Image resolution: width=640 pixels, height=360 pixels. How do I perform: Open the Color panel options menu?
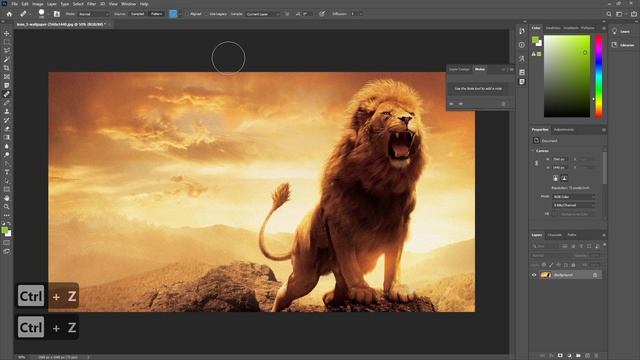(604, 28)
